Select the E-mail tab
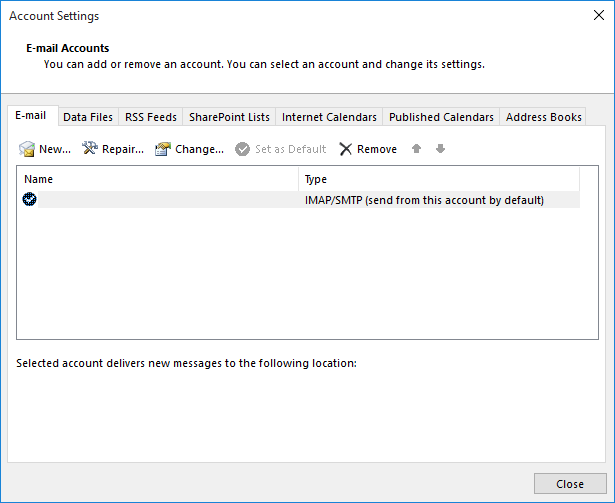Screen dimensions: 615x503 (x=31, y=116)
